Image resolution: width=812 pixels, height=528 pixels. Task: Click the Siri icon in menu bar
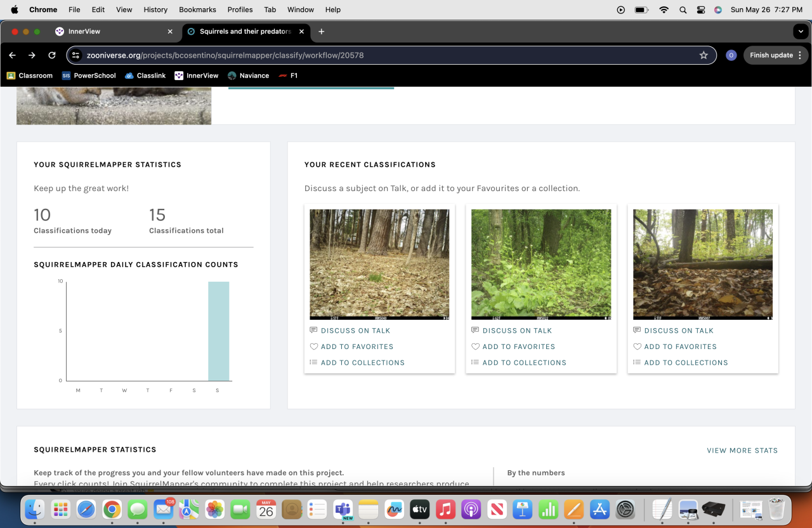(x=718, y=10)
